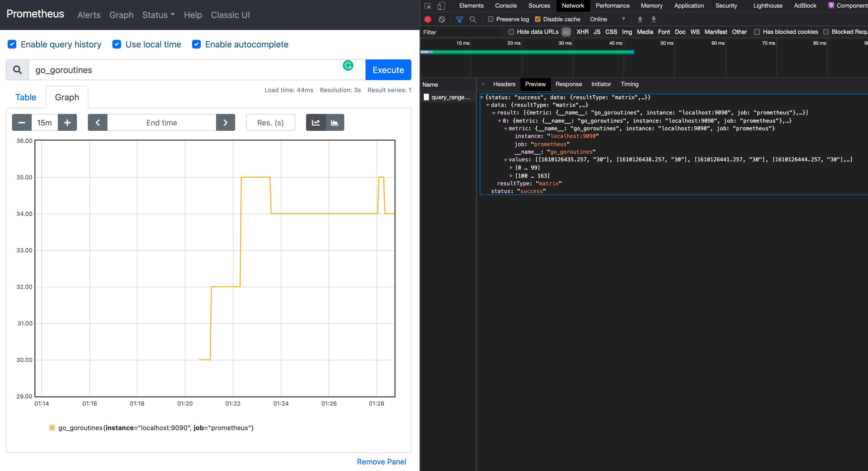Open the Response tab
This screenshot has width=868, height=471.
568,84
